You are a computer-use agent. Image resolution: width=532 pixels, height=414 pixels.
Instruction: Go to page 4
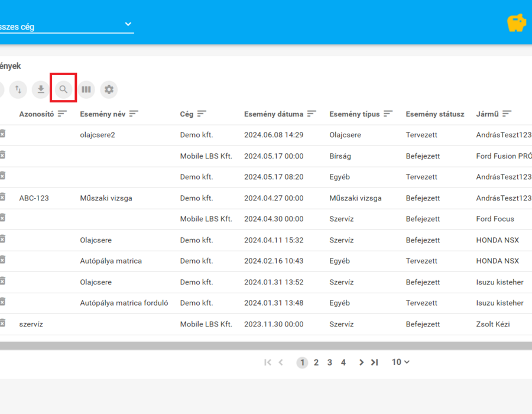[x=343, y=363]
